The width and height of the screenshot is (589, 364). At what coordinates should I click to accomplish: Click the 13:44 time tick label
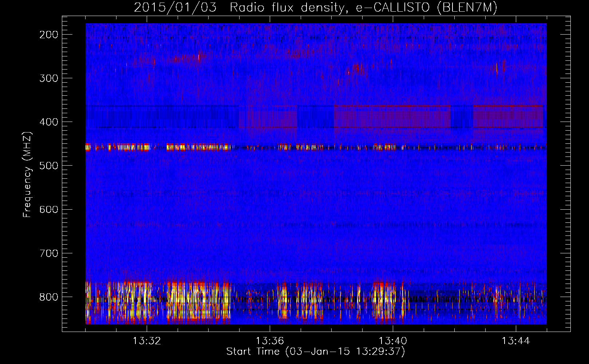[516, 341]
